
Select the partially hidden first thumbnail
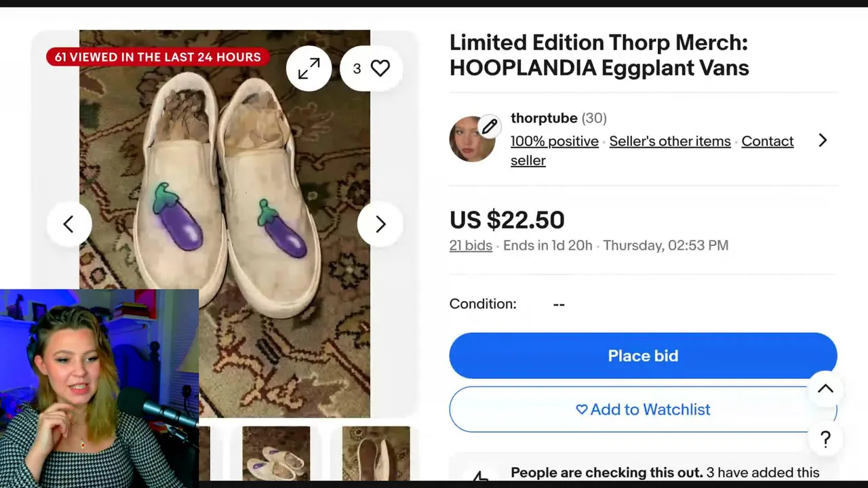point(204,453)
